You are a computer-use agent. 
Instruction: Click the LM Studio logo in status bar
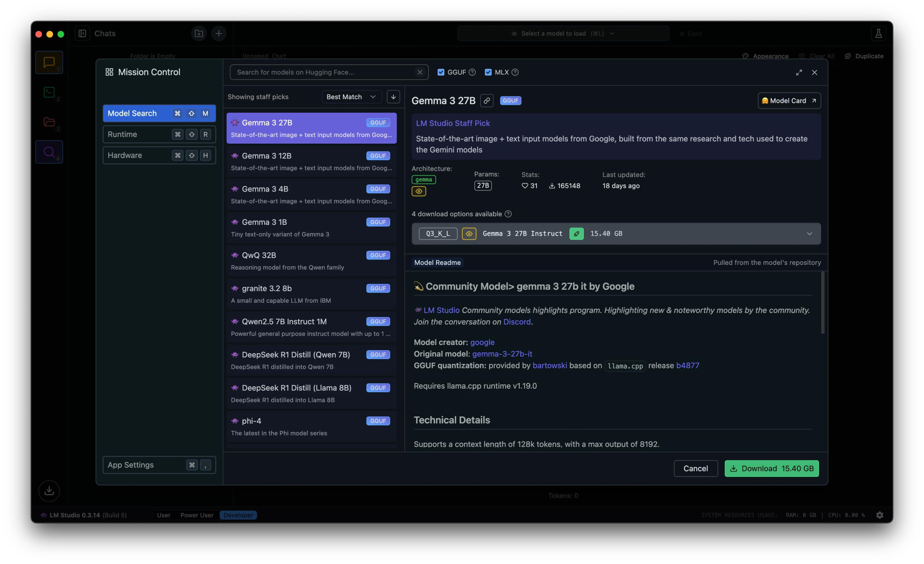44,515
